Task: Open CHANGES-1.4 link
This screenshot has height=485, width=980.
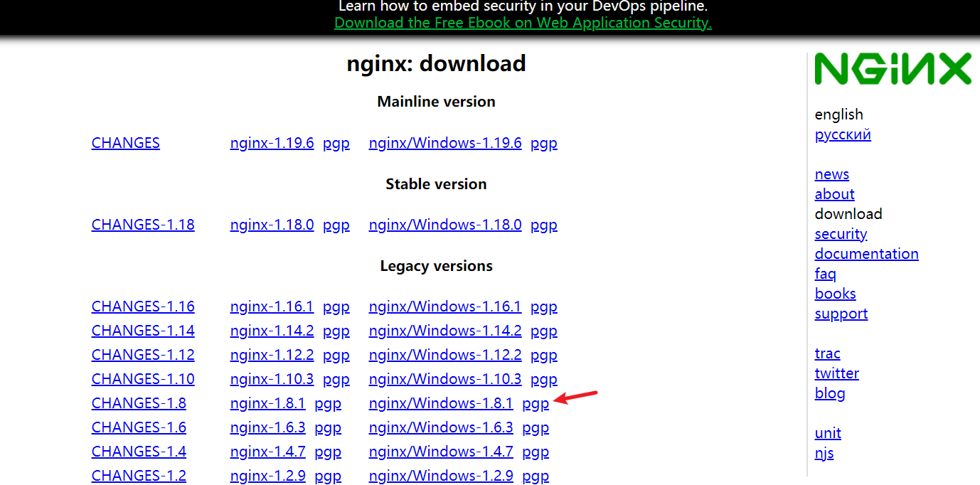Action: tap(139, 452)
